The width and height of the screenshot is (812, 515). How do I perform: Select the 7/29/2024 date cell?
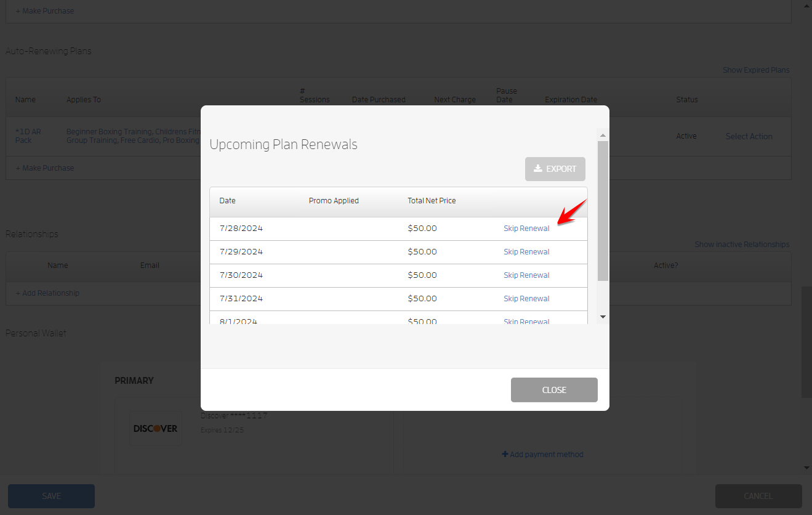(241, 252)
